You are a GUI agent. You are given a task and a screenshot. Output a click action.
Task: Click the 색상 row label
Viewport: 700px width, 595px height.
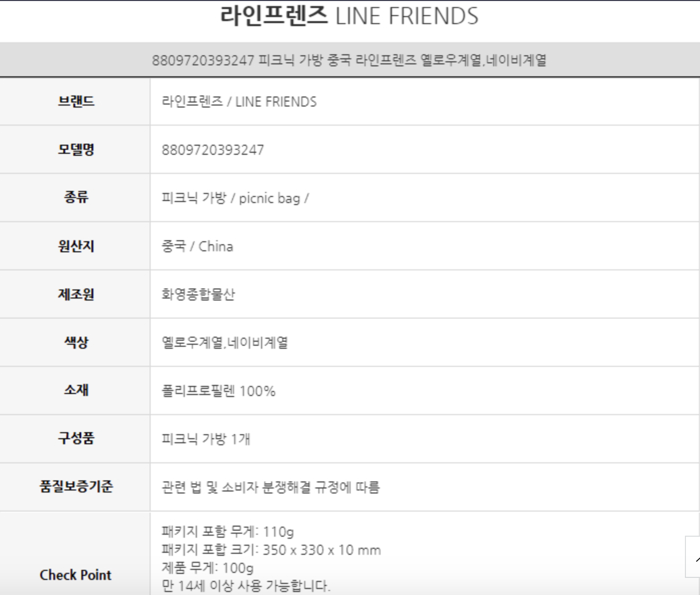pos(76,342)
